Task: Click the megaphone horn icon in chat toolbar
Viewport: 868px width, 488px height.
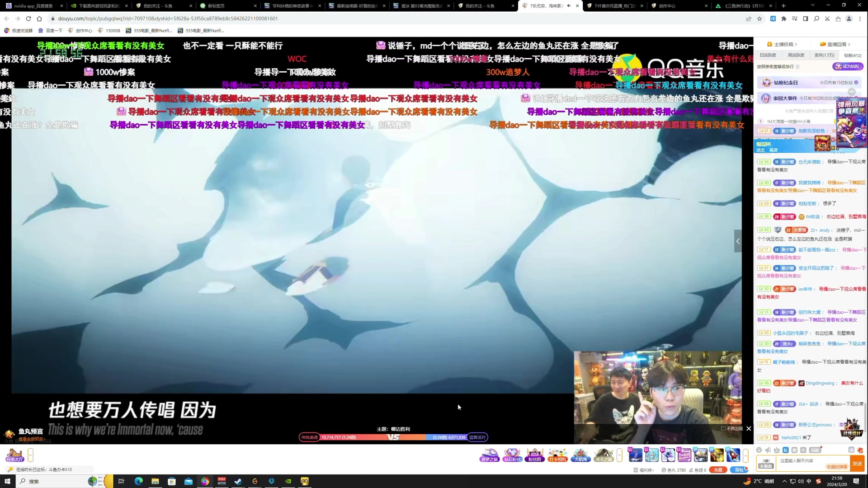Action: pos(768,450)
